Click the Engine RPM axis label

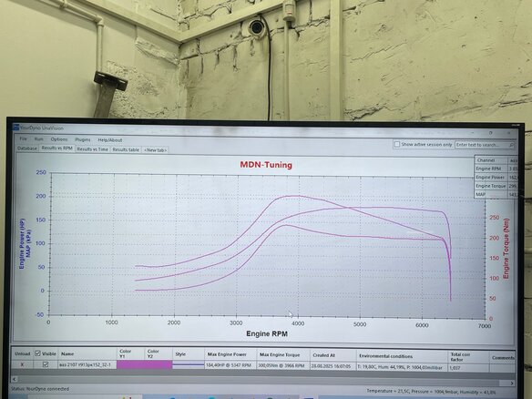(267, 333)
